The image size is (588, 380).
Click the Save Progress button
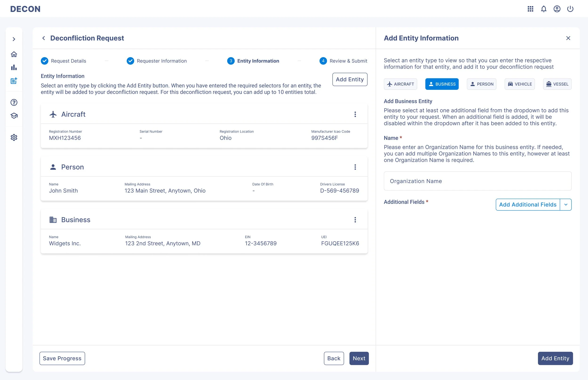(62, 358)
